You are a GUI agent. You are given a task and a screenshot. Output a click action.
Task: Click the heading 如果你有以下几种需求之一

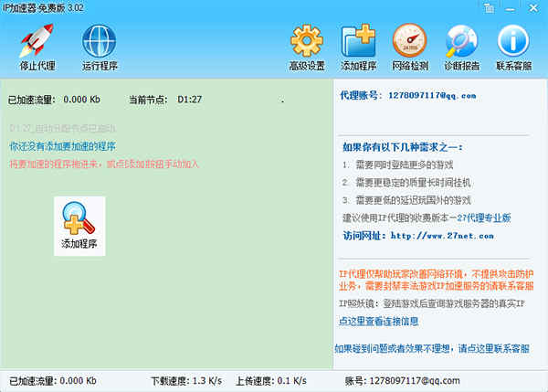(402, 147)
